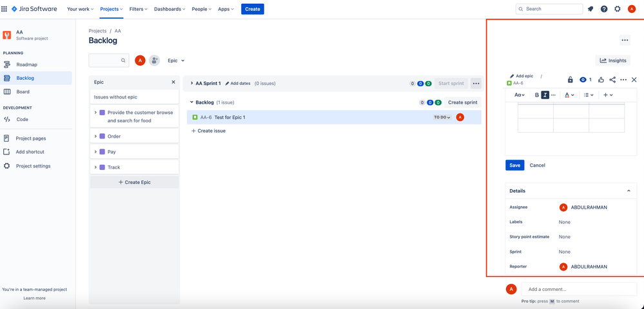Viewport: 644px width, 309px height.
Task: Click the Insights button
Action: click(x=613, y=61)
